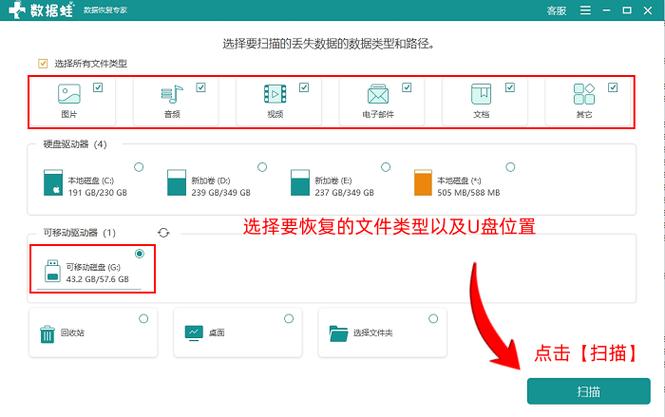Screen dimensions: 665x417
Task: Uncheck the 电子邮件 checkbox
Action: point(407,87)
